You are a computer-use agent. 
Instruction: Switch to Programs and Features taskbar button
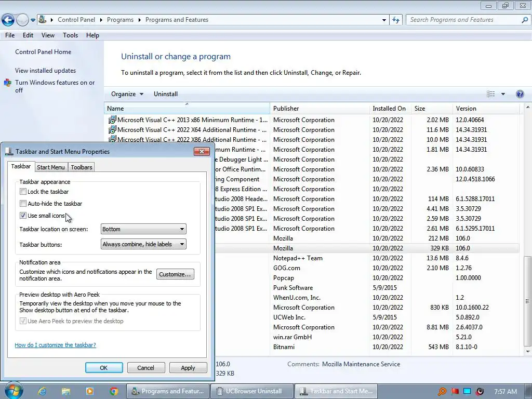point(168,391)
